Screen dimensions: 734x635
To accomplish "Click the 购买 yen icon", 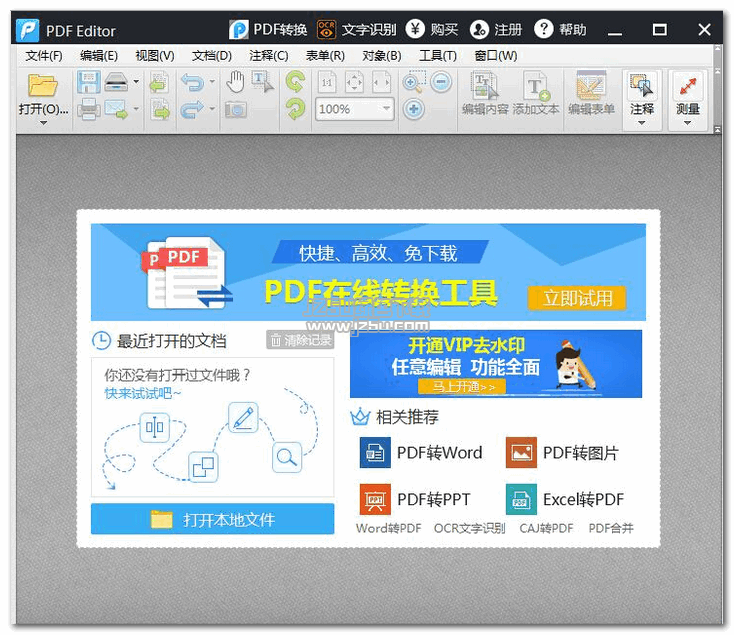I will [415, 29].
